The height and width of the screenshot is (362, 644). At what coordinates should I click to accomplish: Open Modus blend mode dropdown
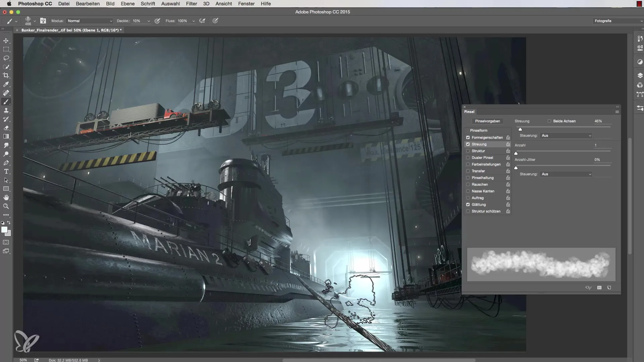tap(90, 21)
